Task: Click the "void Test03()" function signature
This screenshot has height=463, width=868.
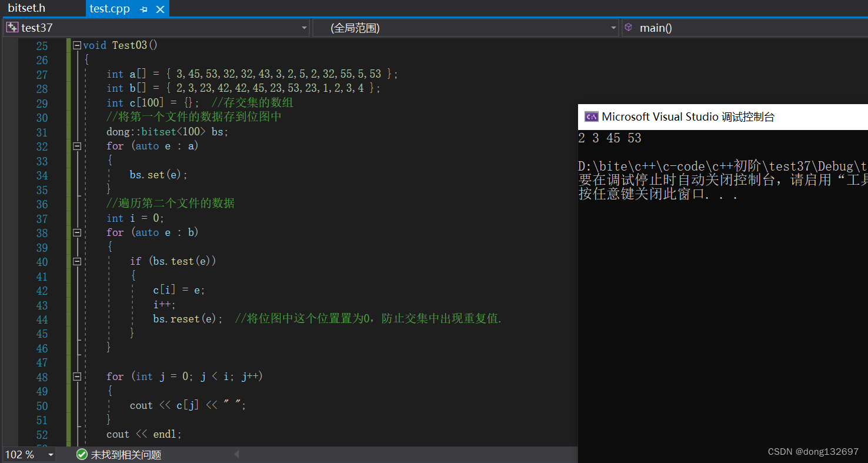Action: (x=121, y=45)
